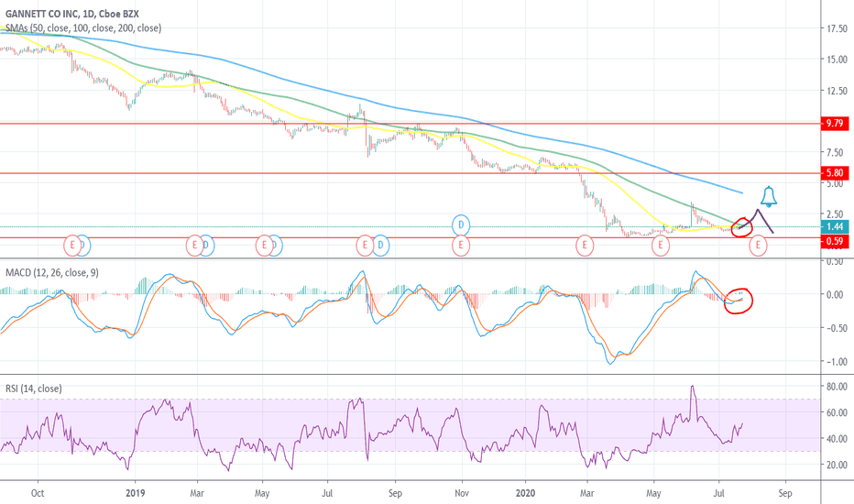This screenshot has height=504, width=854.
Task: Click the RSI axis value 20.00
Action: click(838, 465)
